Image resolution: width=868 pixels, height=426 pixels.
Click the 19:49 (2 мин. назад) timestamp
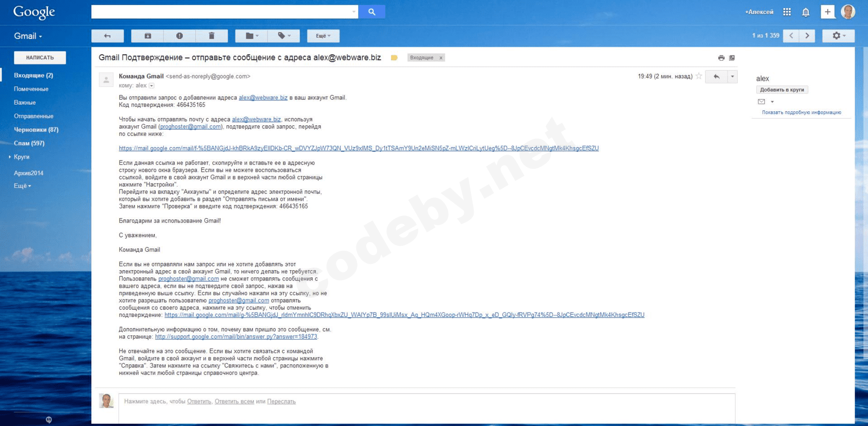[665, 77]
